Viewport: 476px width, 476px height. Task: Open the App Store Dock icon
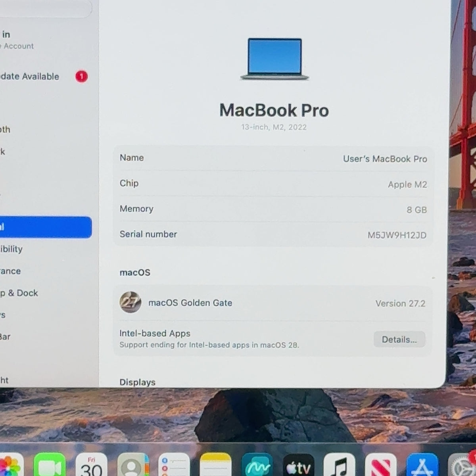(422, 465)
